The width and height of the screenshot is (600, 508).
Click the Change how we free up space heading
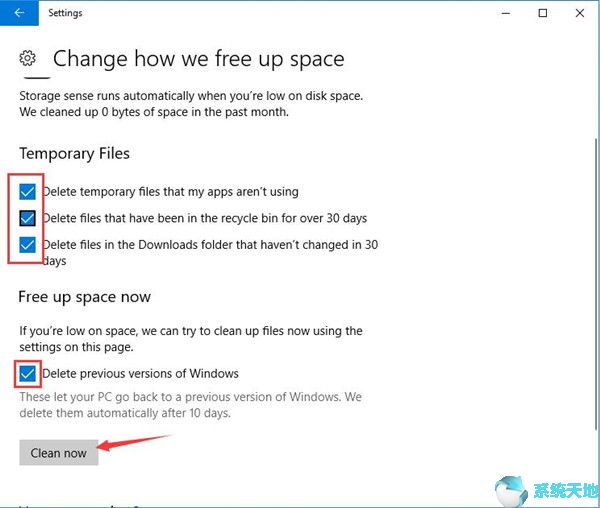pos(198,59)
